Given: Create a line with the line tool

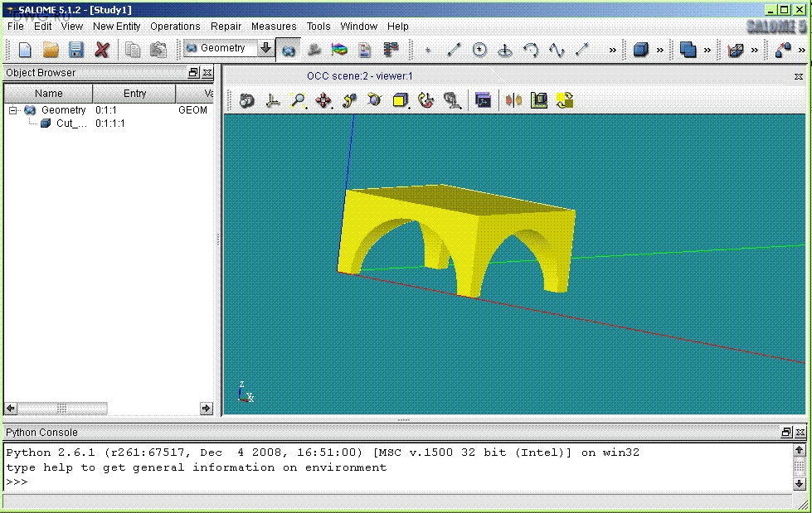Looking at the screenshot, I should tap(454, 50).
